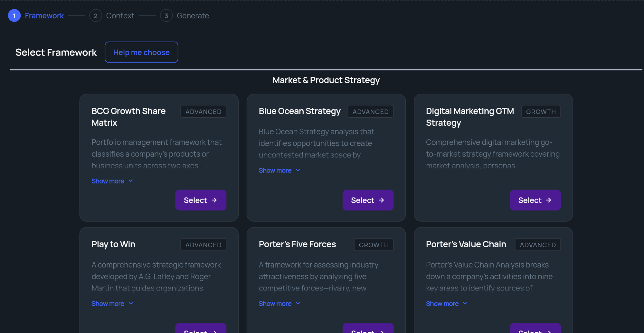644x333 pixels.
Task: Click GROWTH badge on Porter's Five Forces
Action: [374, 245]
